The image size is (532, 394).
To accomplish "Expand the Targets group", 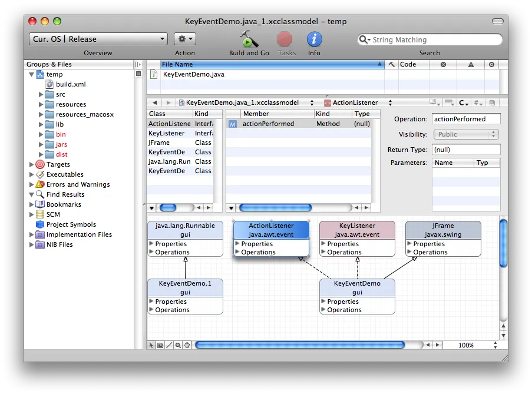I will [31, 164].
